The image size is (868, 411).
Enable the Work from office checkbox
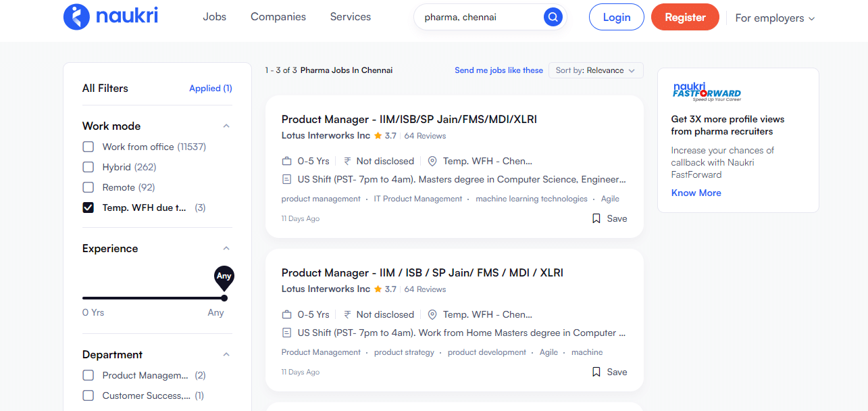[88, 147]
